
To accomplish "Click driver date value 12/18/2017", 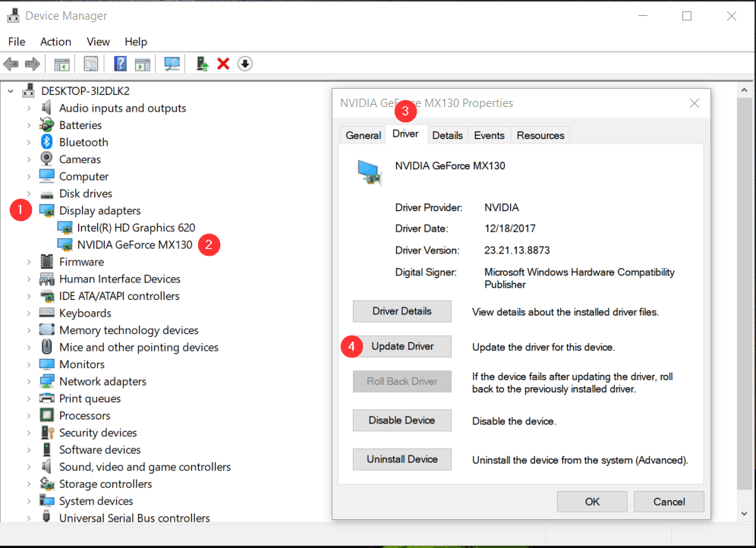I will pyautogui.click(x=509, y=228).
